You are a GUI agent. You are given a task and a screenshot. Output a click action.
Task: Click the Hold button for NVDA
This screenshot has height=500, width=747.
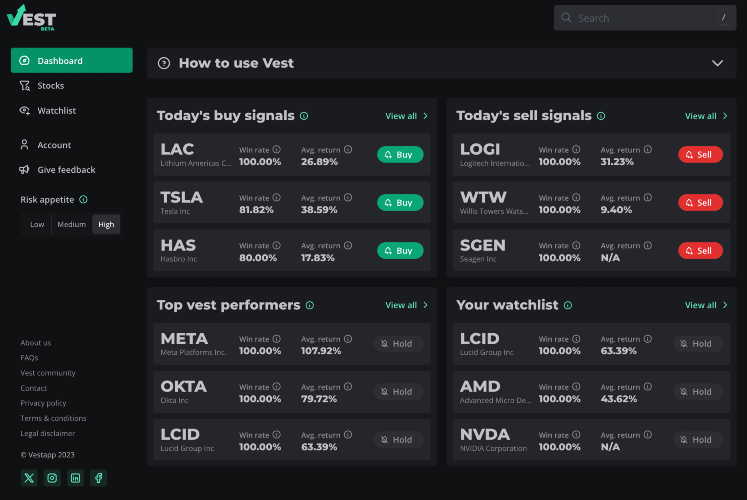698,440
